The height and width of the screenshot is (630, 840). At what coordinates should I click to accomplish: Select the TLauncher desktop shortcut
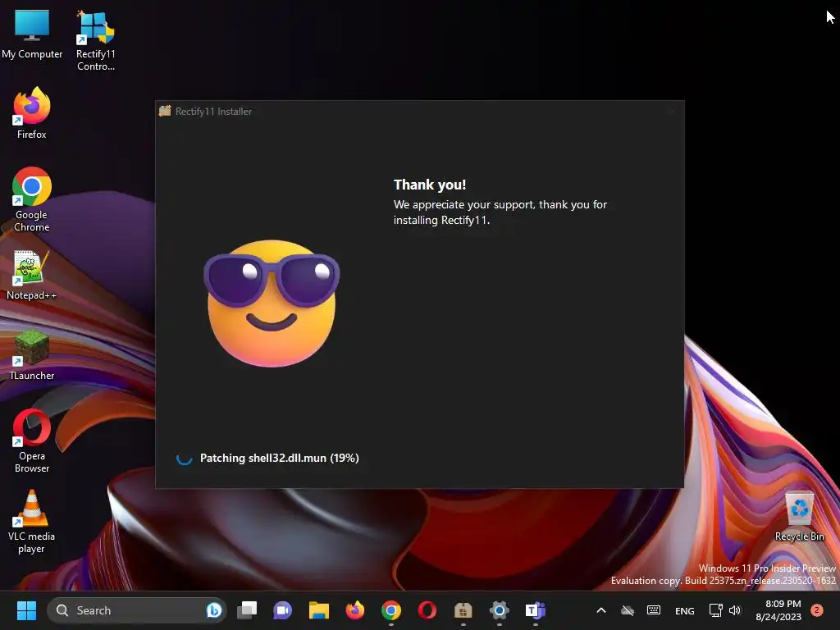(x=32, y=354)
